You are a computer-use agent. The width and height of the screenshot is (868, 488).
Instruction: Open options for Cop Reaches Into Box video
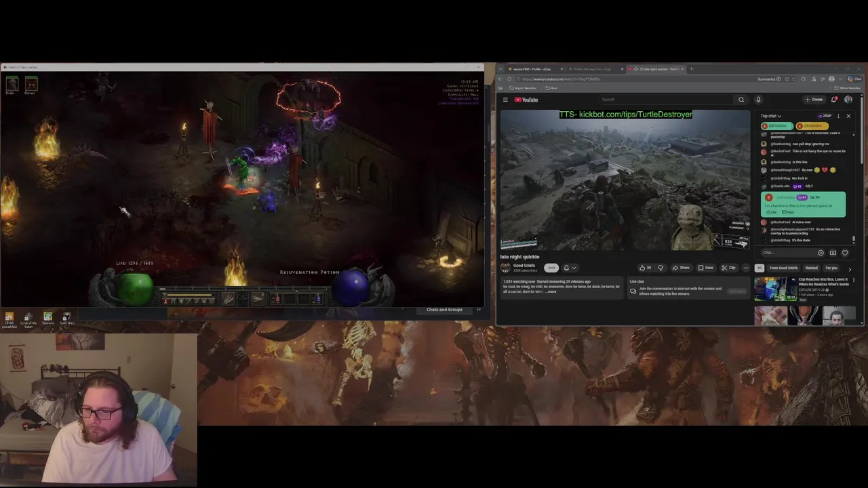(854, 281)
